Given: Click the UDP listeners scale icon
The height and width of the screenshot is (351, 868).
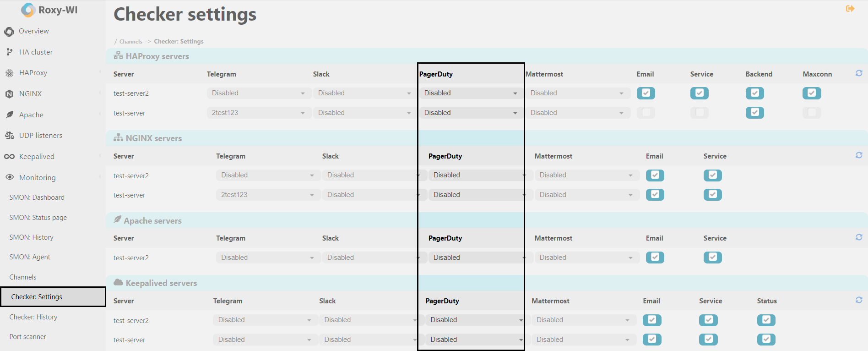Looking at the screenshot, I should pyautogui.click(x=9, y=136).
